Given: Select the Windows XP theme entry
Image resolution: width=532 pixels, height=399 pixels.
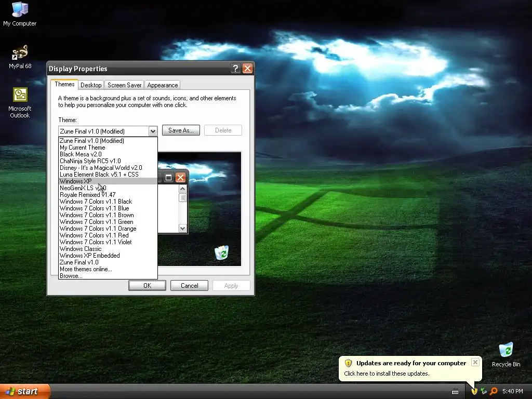Looking at the screenshot, I should 108,181.
